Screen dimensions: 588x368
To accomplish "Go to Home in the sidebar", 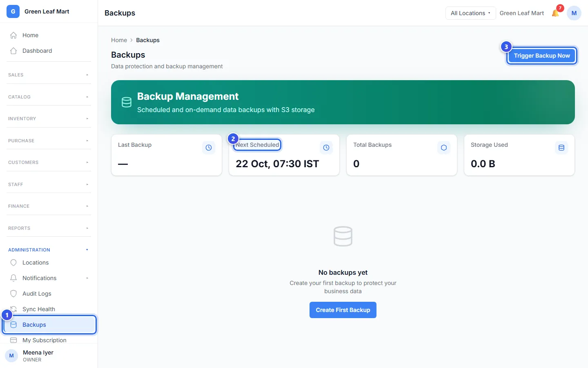I will pyautogui.click(x=49, y=35).
